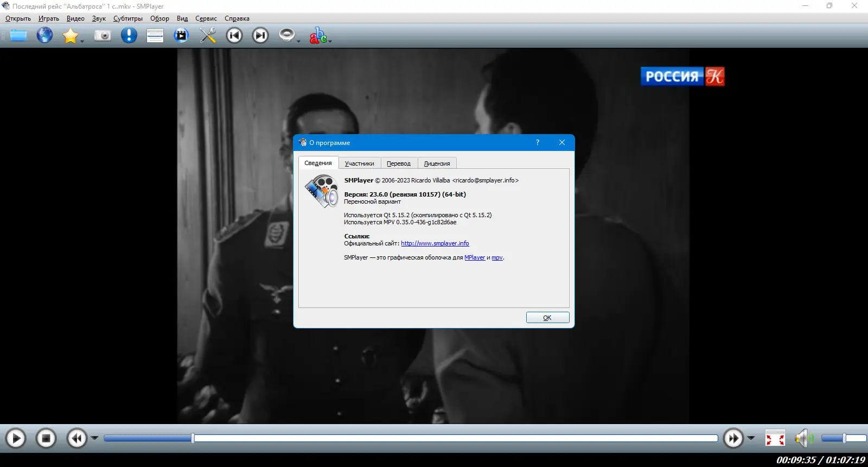
Task: Take a screenshot with the camera icon
Action: tap(103, 36)
